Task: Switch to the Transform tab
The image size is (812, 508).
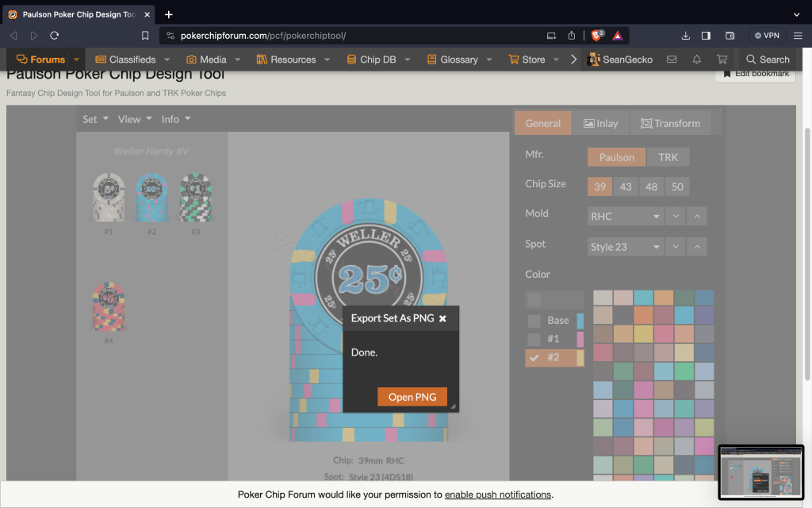Action: [670, 123]
